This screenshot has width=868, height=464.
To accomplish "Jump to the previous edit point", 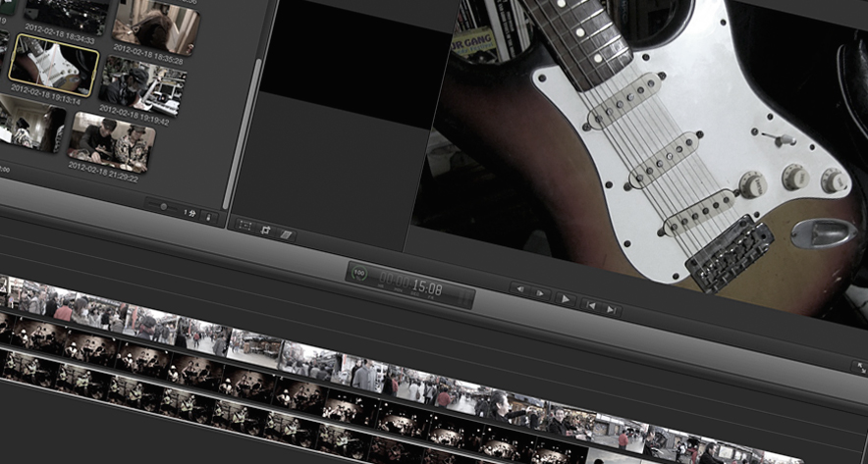I will coord(590,305).
